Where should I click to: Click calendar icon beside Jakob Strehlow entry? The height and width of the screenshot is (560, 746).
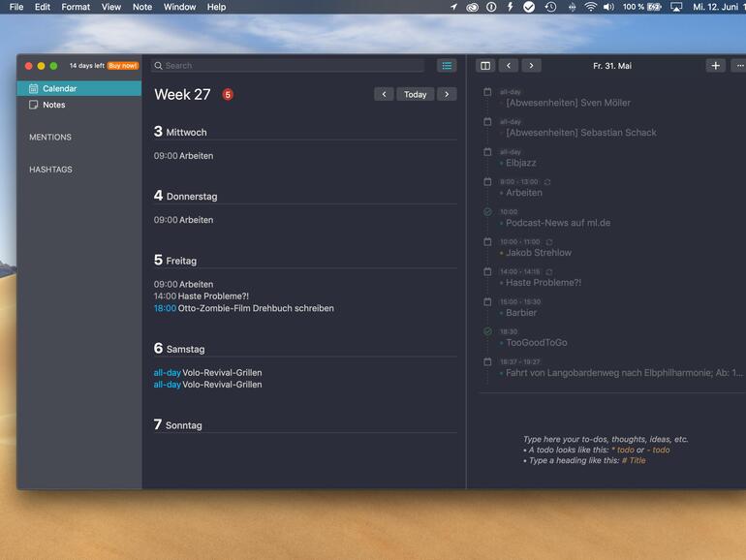[487, 241]
